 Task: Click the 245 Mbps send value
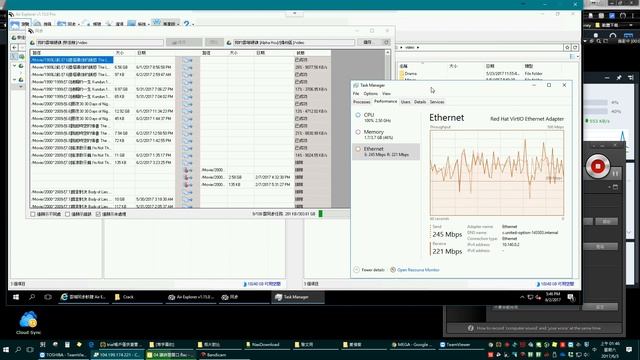point(447,235)
